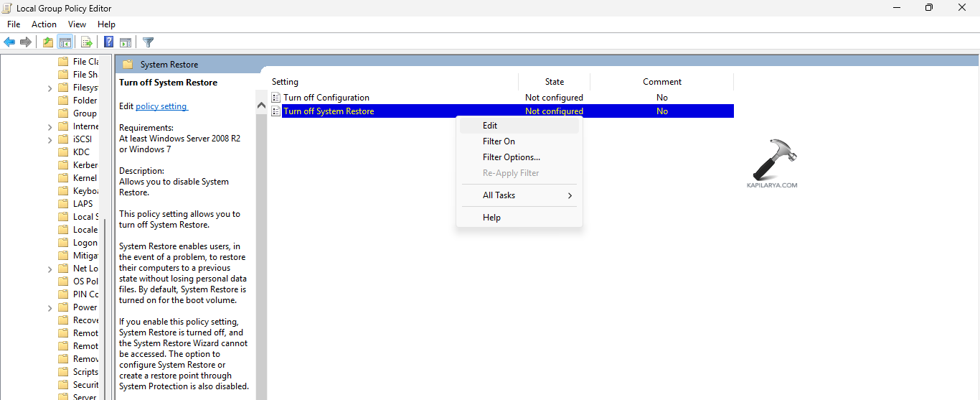980x400 pixels.
Task: Select the Security tree item label
Action: 86,385
